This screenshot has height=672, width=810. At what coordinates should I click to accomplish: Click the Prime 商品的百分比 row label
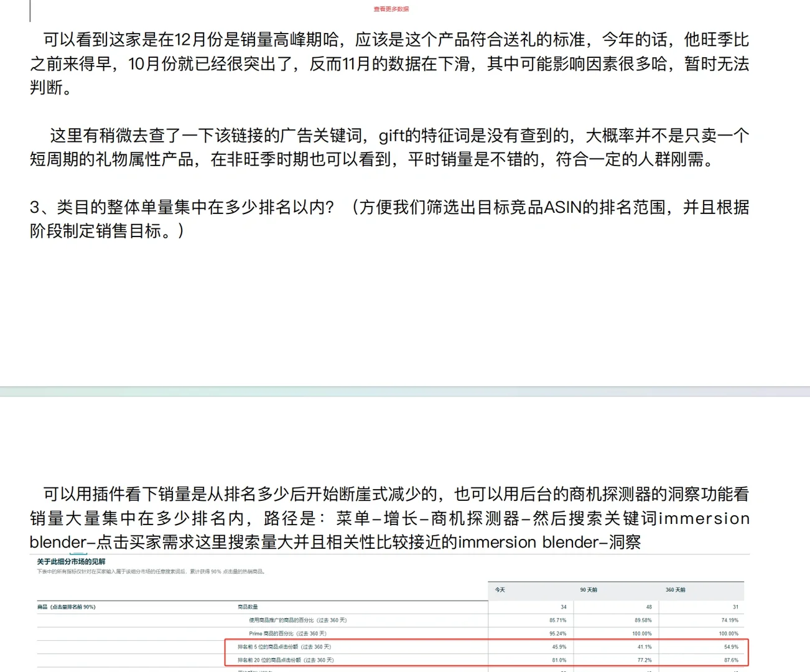pos(287,633)
